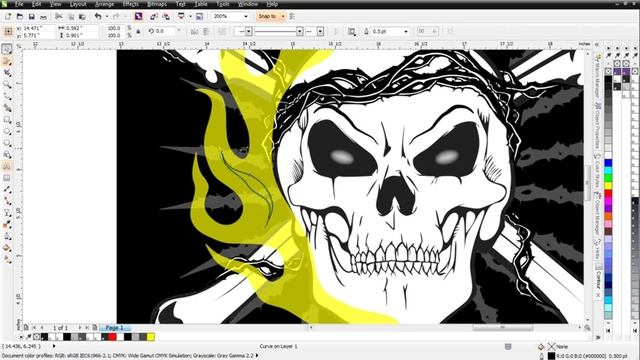
Task: Undo the last action
Action: click(98, 17)
